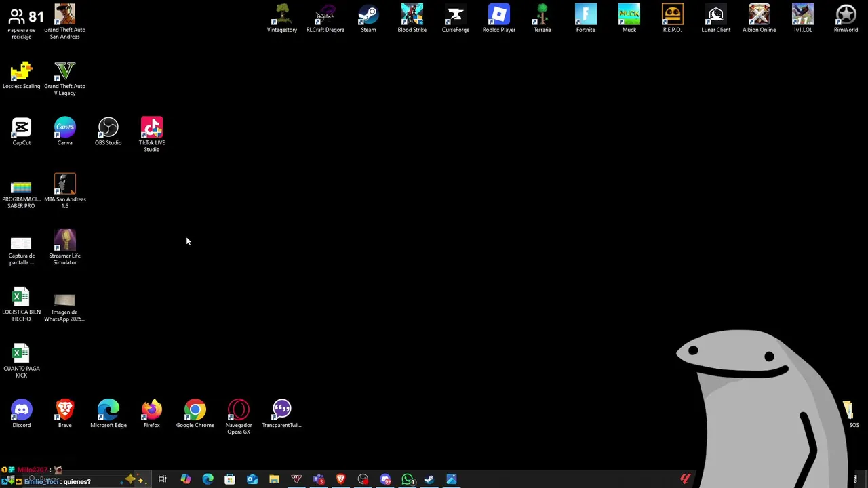Open File Explorer from the taskbar

(274, 480)
